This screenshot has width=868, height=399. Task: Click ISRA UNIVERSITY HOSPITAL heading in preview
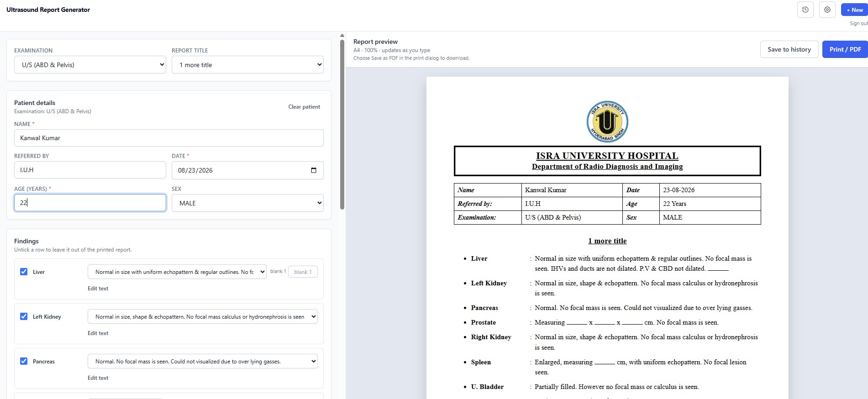(x=607, y=156)
